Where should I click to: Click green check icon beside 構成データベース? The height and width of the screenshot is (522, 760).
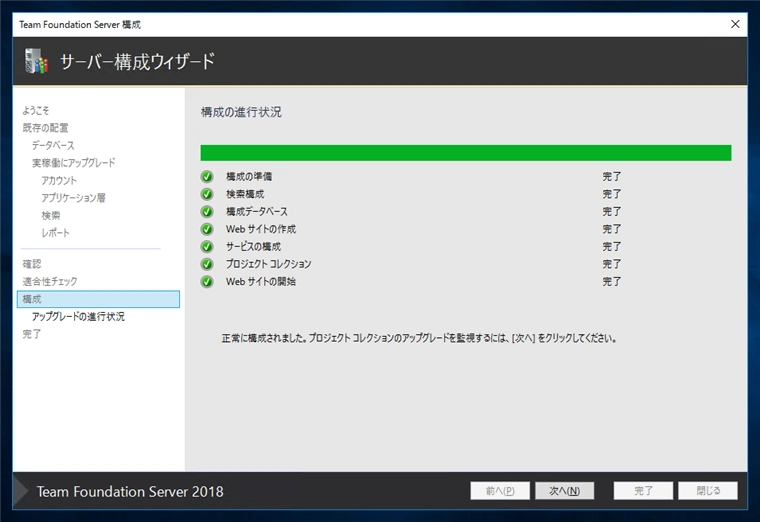(207, 211)
